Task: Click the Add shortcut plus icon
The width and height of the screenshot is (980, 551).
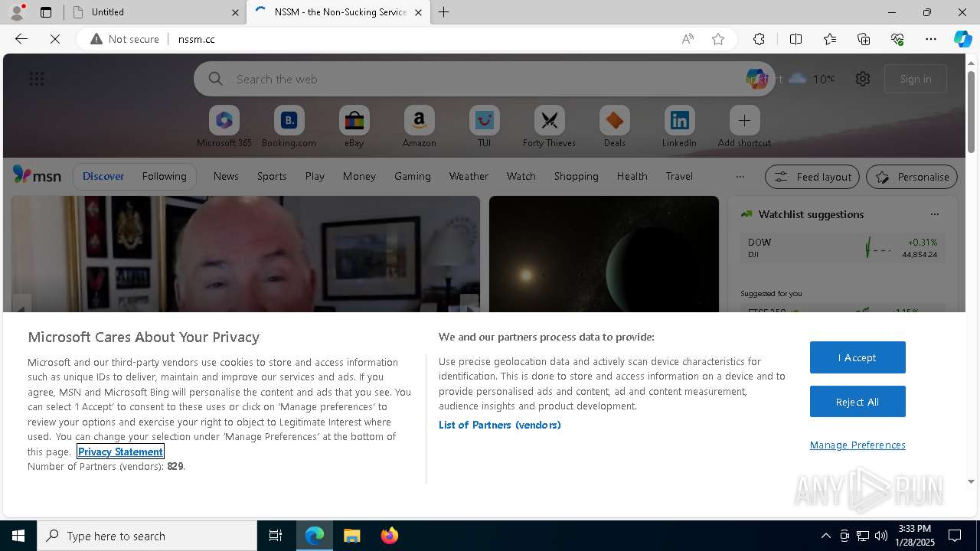Action: point(744,120)
